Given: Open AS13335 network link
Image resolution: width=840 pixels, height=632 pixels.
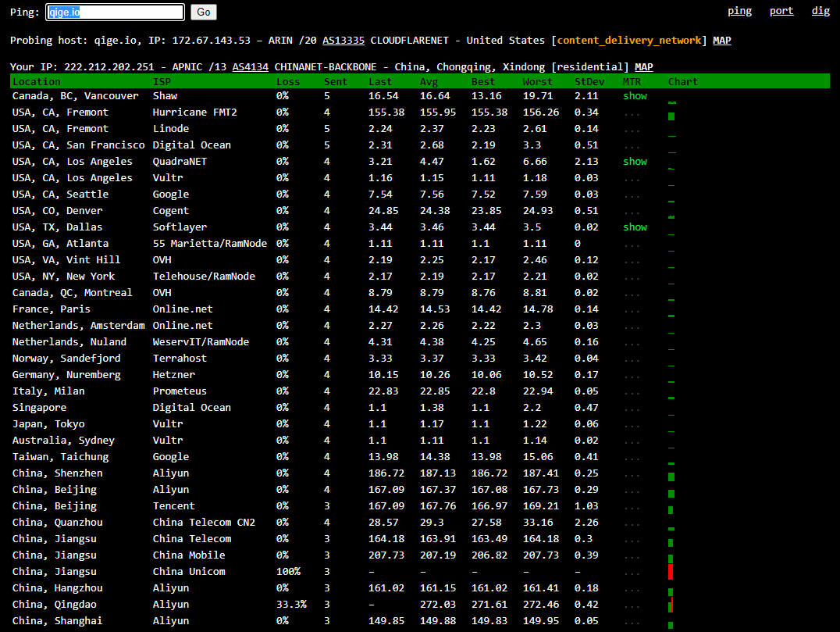Looking at the screenshot, I should 343,40.
